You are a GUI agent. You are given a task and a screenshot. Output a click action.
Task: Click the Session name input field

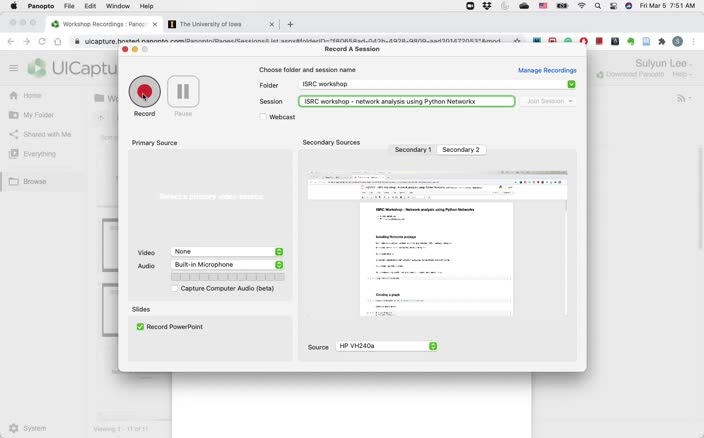tap(407, 101)
